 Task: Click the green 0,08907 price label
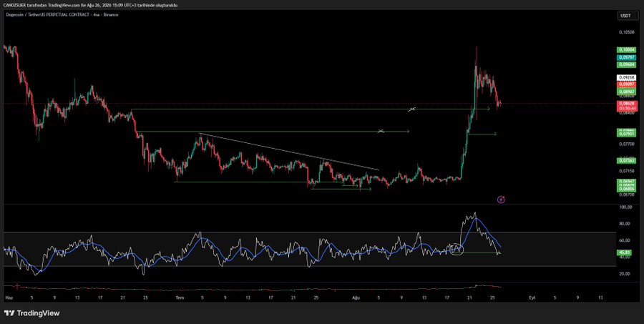click(625, 91)
